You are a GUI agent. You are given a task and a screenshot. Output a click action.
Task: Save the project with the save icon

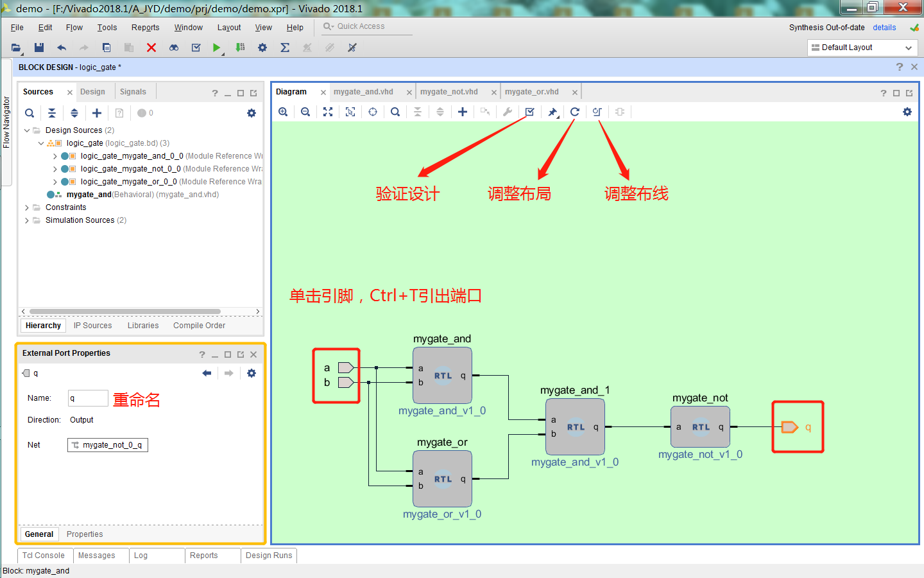coord(38,47)
